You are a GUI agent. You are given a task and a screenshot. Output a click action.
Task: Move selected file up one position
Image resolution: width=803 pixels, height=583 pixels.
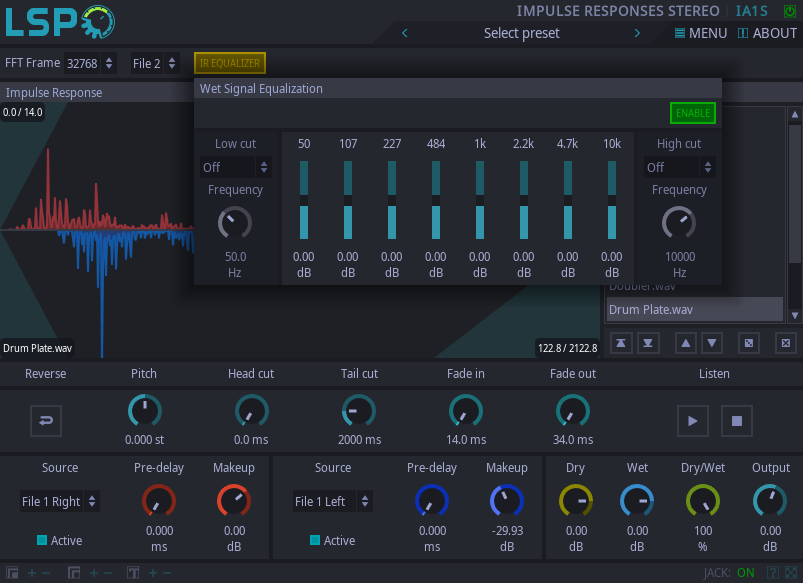686,343
